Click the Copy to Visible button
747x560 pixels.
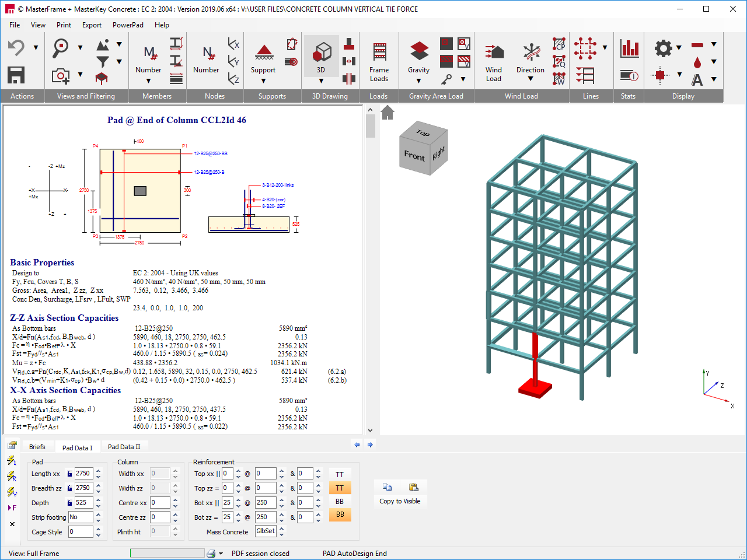click(400, 501)
